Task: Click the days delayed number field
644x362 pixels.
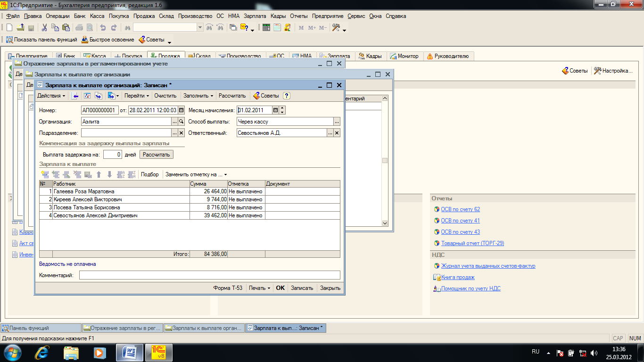Action: pyautogui.click(x=113, y=155)
